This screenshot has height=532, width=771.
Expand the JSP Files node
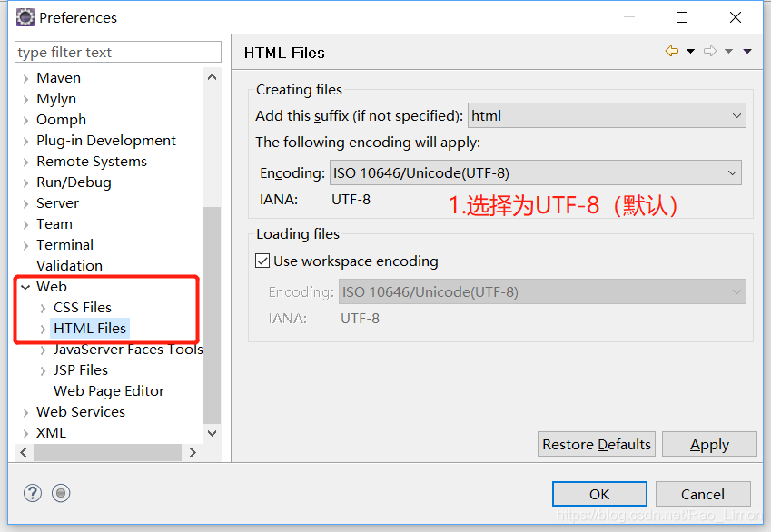coord(43,370)
